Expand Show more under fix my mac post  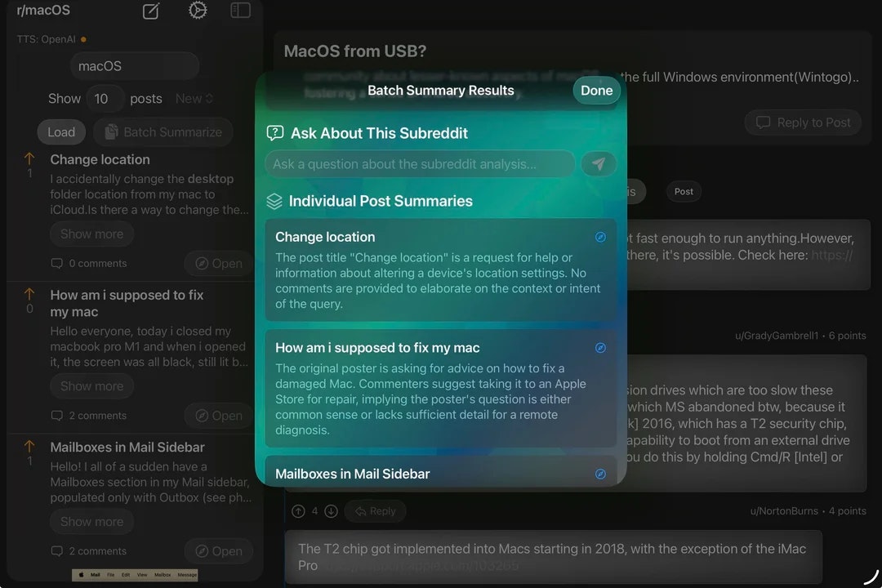coord(91,386)
